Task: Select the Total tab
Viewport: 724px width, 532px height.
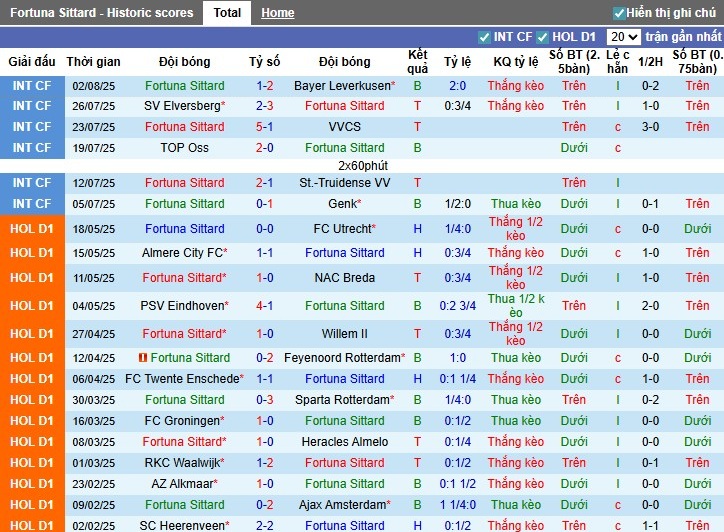Action: coord(227,13)
